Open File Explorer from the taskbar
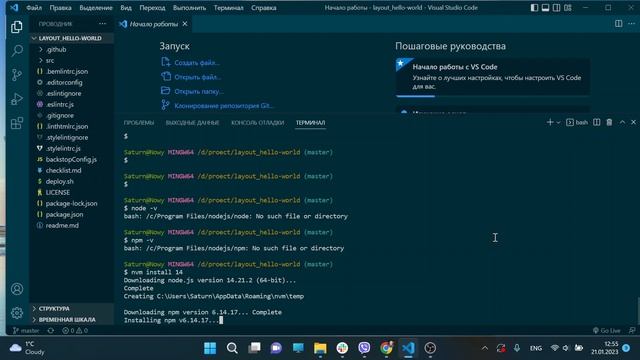 tap(320, 348)
